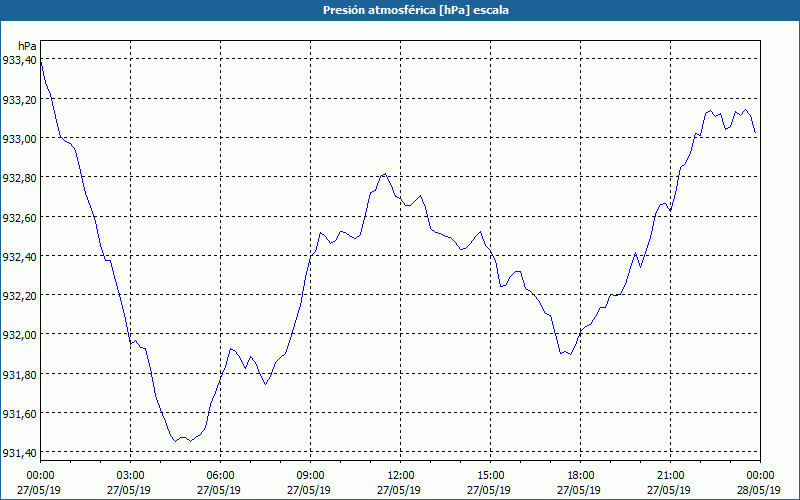Select the 933,00 axis value
This screenshot has height=500, width=800.
pos(19,139)
